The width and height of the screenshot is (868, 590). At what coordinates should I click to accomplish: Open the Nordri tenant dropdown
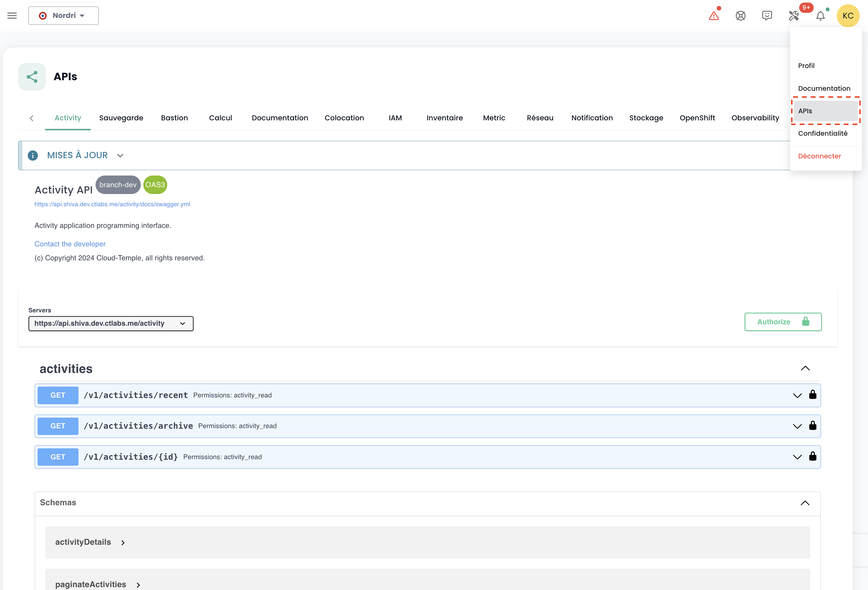(63, 15)
